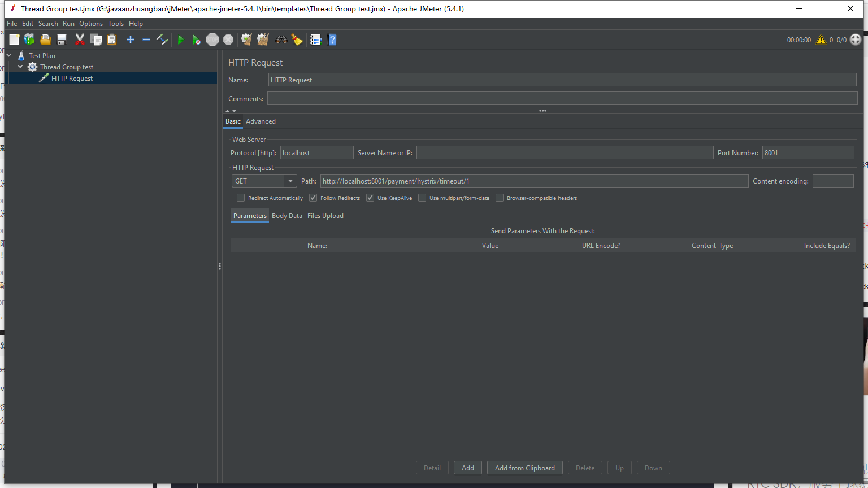Click the Cut scissors icon
This screenshot has width=868, height=488.
pyautogui.click(x=80, y=40)
